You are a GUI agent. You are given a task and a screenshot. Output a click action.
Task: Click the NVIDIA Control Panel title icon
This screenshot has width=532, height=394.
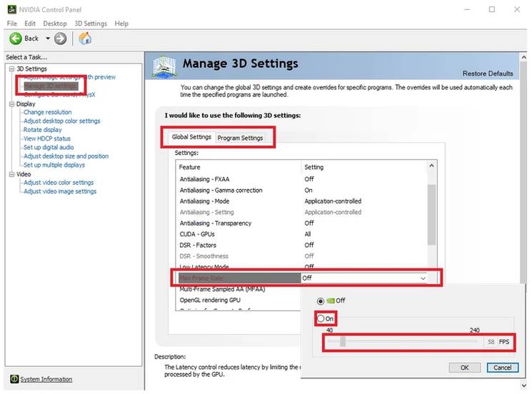[x=12, y=9]
